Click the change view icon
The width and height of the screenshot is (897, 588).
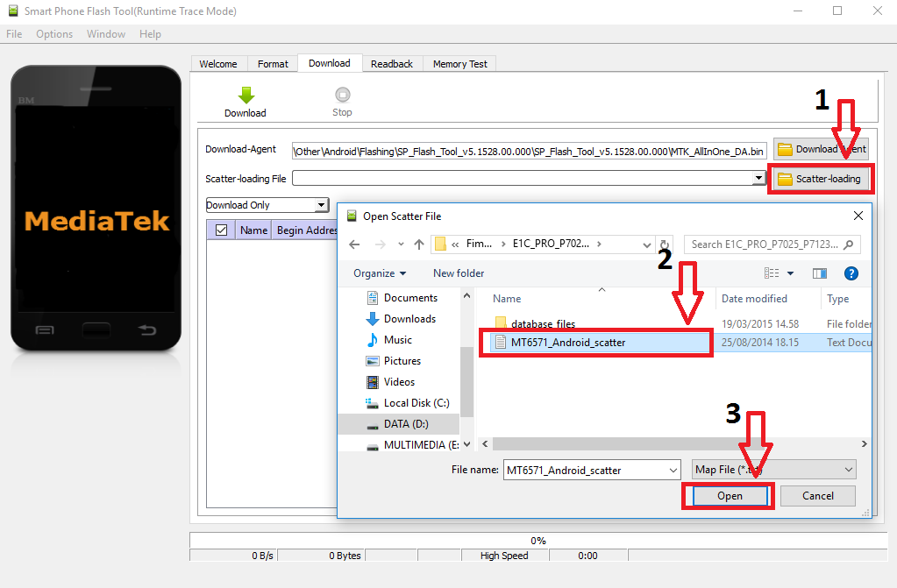tap(772, 273)
